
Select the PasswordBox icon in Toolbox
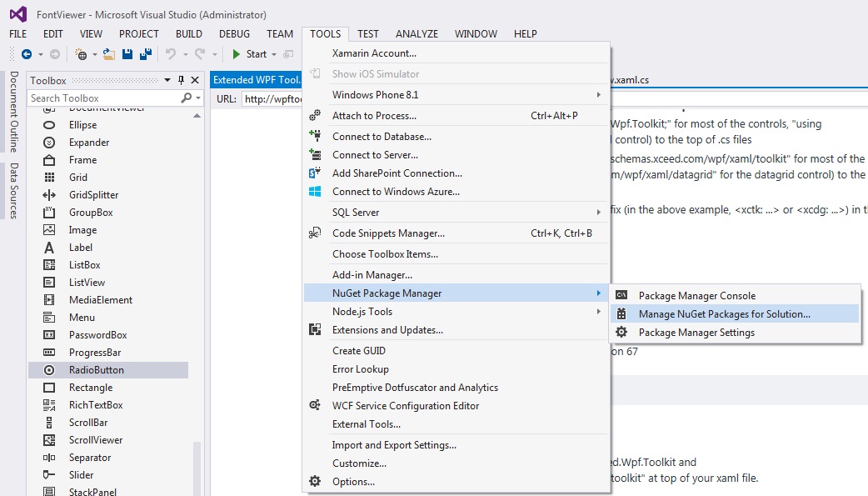point(49,335)
